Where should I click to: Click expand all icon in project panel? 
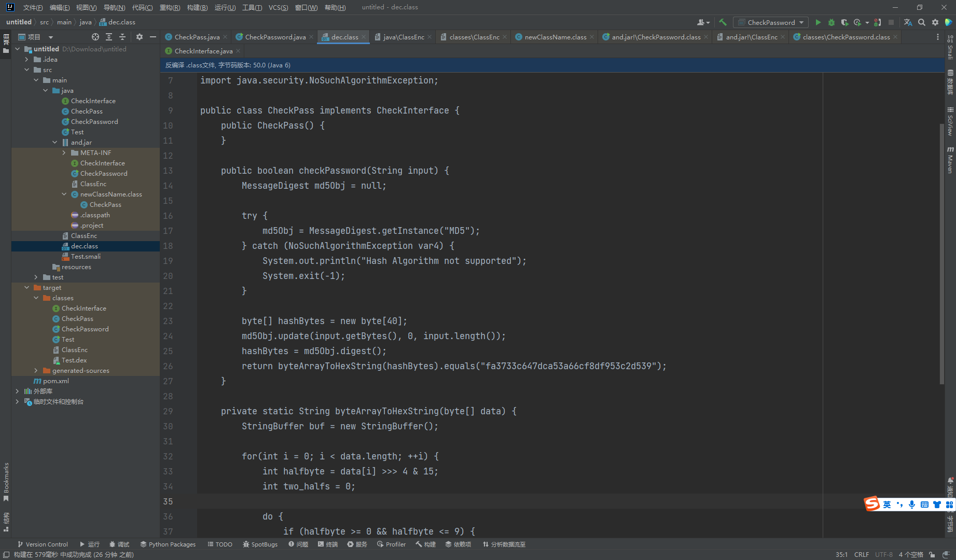[109, 37]
